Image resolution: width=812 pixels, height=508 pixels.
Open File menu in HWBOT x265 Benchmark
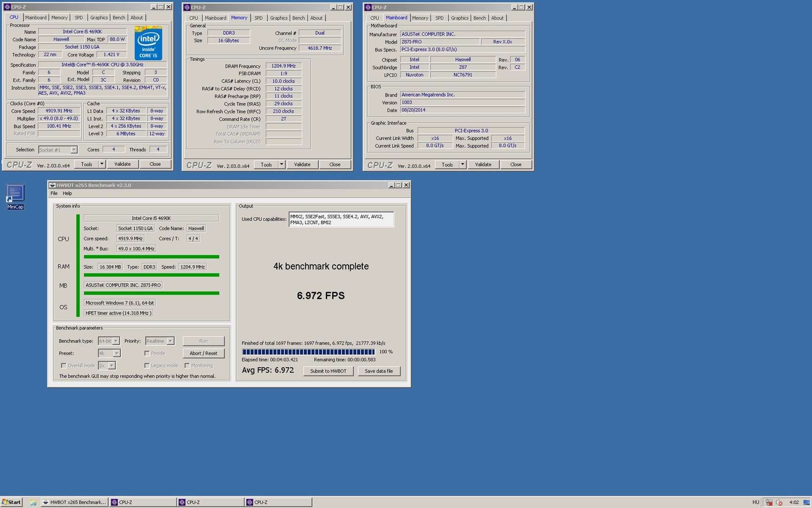point(54,193)
